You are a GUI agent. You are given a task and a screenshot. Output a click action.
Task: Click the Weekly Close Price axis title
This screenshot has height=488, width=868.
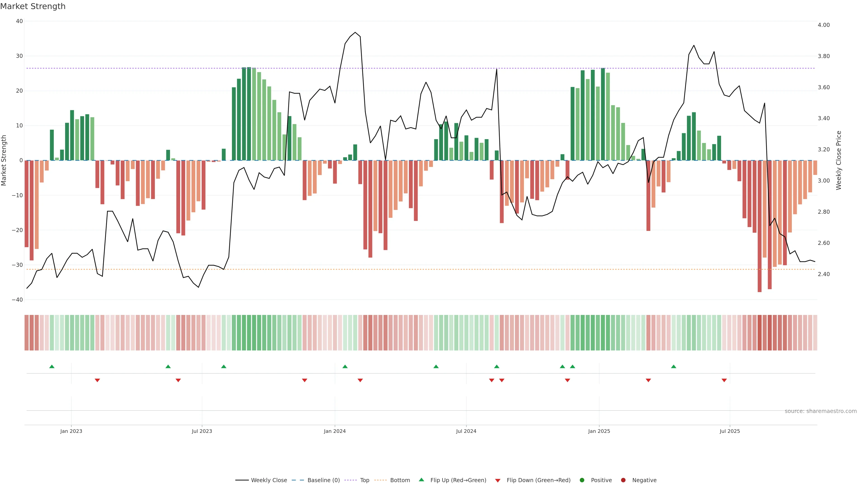click(839, 160)
